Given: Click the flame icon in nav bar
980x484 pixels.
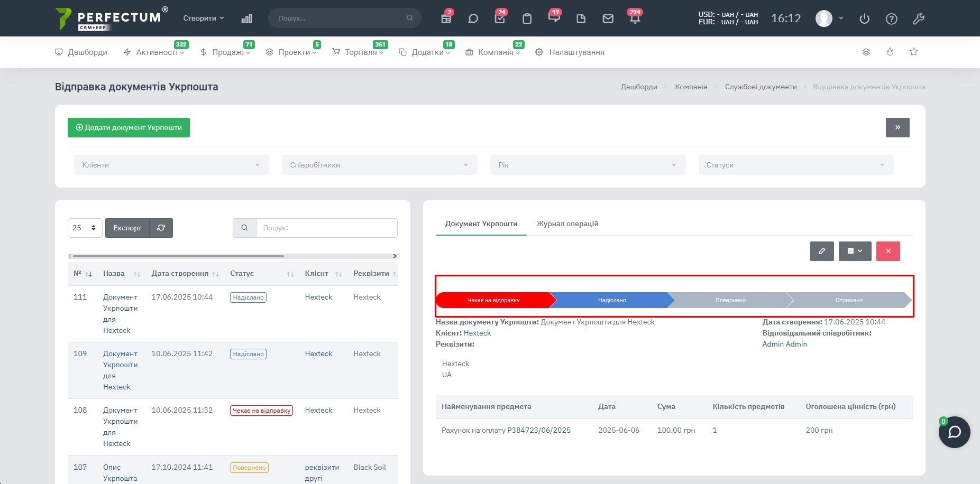Looking at the screenshot, I should pos(890,52).
